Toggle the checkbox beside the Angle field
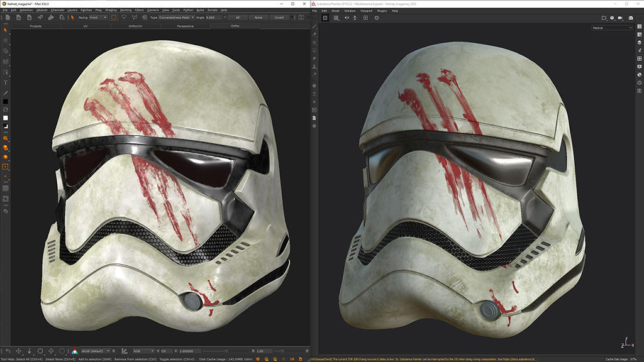644x362 pixels. [x=224, y=17]
